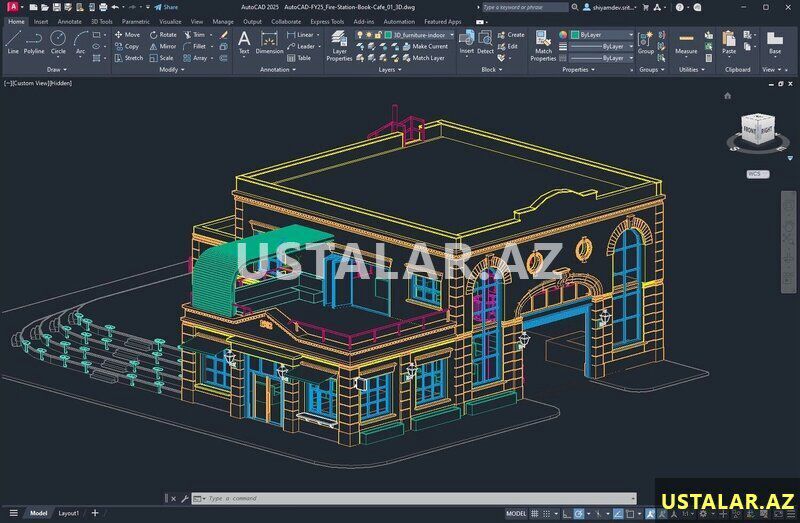Expand the Annotation panel
The image size is (800, 523).
tap(278, 69)
